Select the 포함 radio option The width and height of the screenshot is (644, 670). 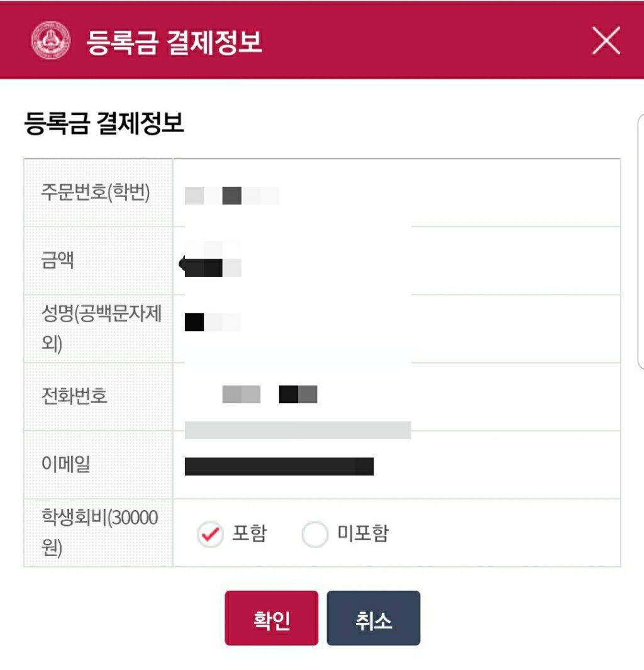(210, 533)
